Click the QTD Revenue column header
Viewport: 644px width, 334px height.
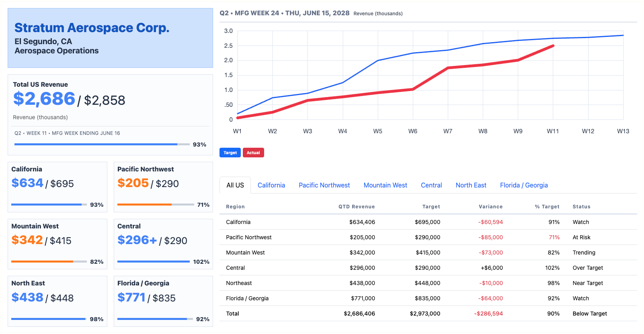point(357,207)
